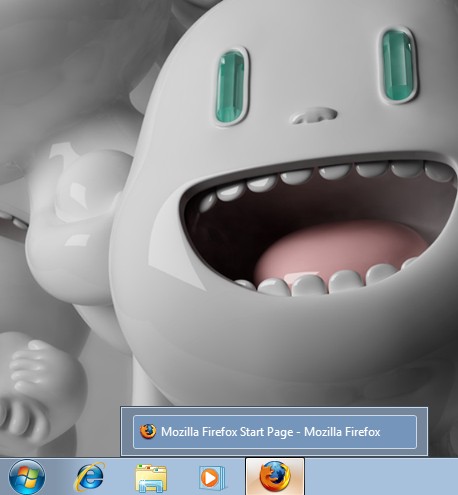Viewport: 458px width, 495px height.
Task: Click the blue preview popup border area
Action: coord(274,411)
